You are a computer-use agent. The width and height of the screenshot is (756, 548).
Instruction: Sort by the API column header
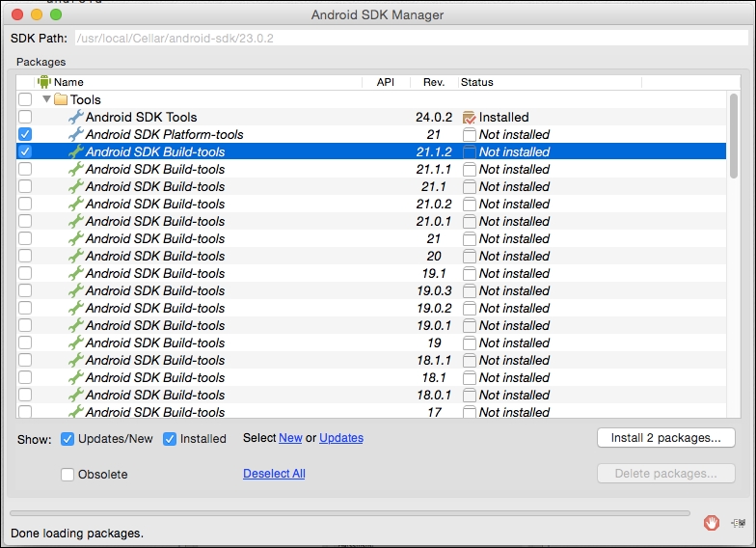coord(386,82)
